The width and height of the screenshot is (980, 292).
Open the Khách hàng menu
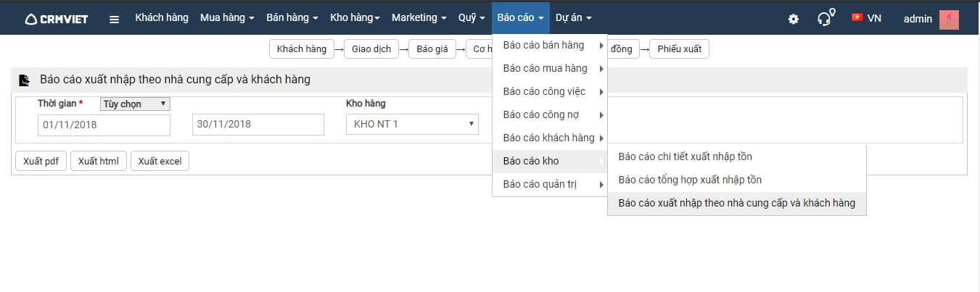pos(162,17)
